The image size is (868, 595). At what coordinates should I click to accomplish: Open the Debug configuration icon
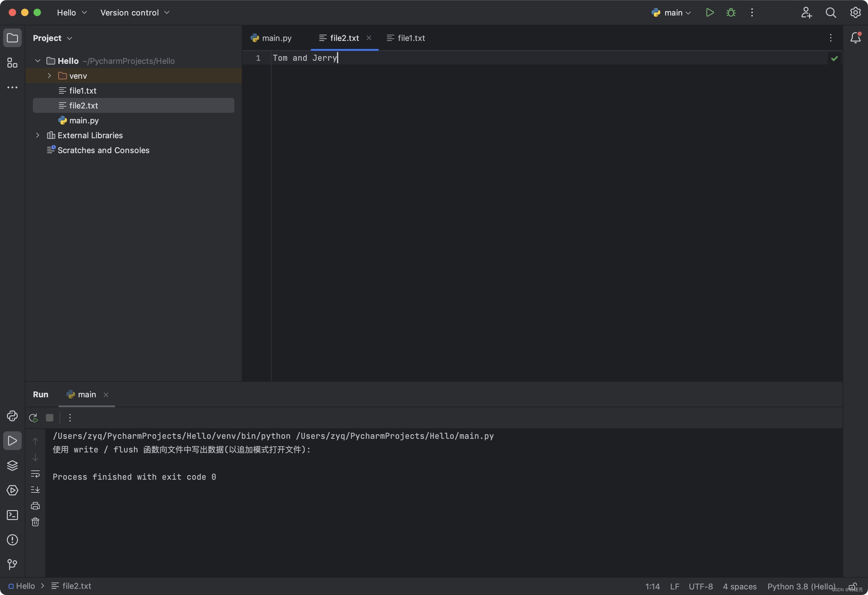click(x=731, y=12)
